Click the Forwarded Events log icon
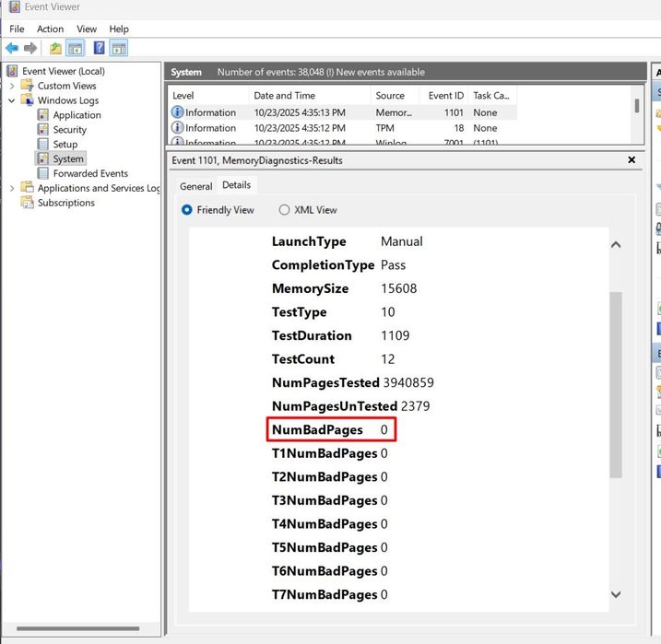 pyautogui.click(x=42, y=173)
